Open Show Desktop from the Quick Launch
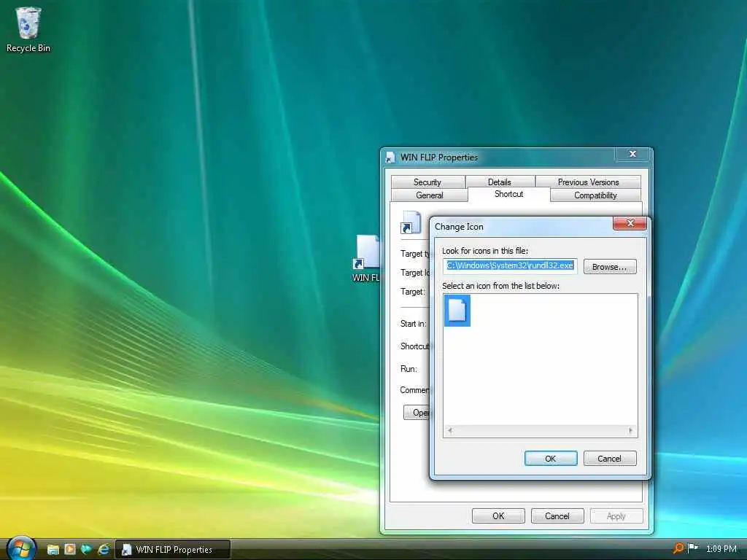 [53, 550]
